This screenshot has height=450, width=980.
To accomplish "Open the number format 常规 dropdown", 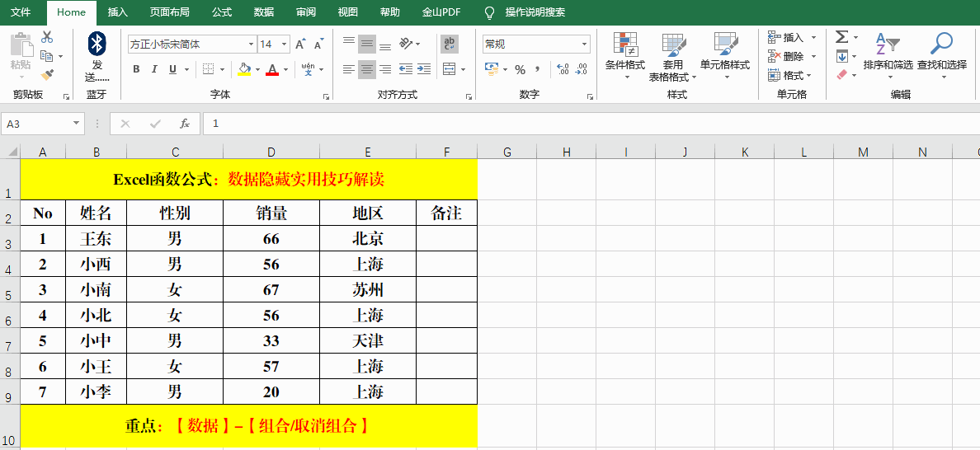I will pos(585,45).
